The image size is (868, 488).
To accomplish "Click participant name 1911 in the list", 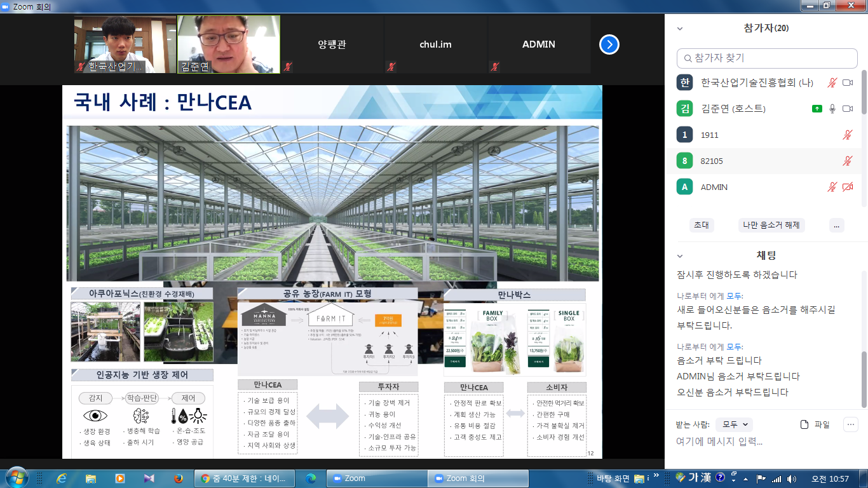I will click(x=709, y=135).
